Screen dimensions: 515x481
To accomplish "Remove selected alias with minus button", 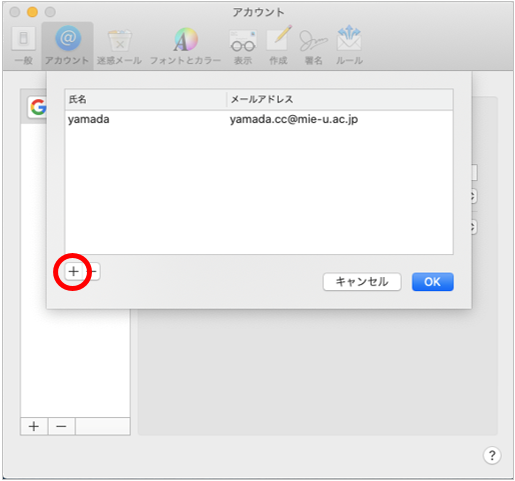I will click(x=94, y=272).
